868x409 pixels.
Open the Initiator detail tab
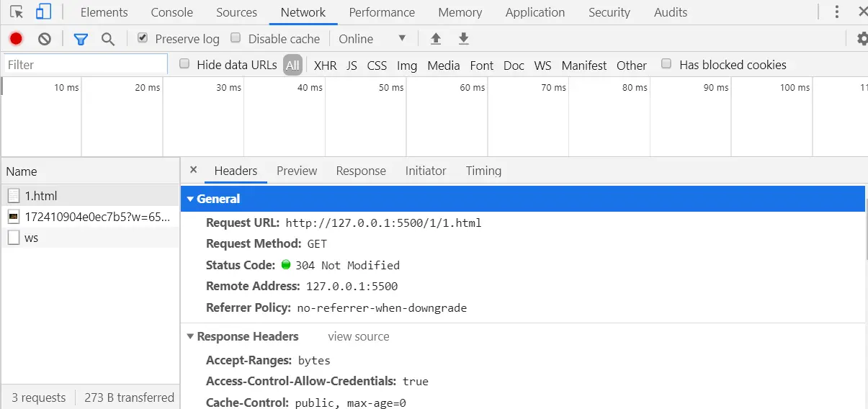click(x=426, y=171)
